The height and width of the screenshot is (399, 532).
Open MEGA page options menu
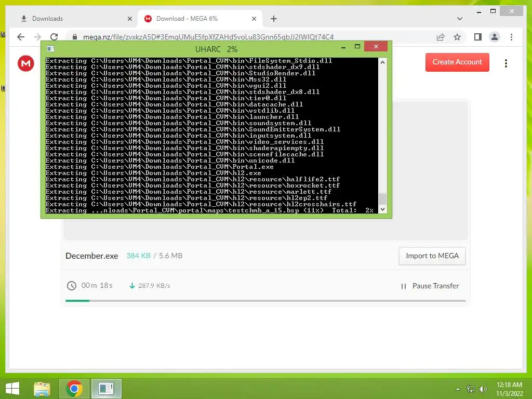(x=506, y=63)
